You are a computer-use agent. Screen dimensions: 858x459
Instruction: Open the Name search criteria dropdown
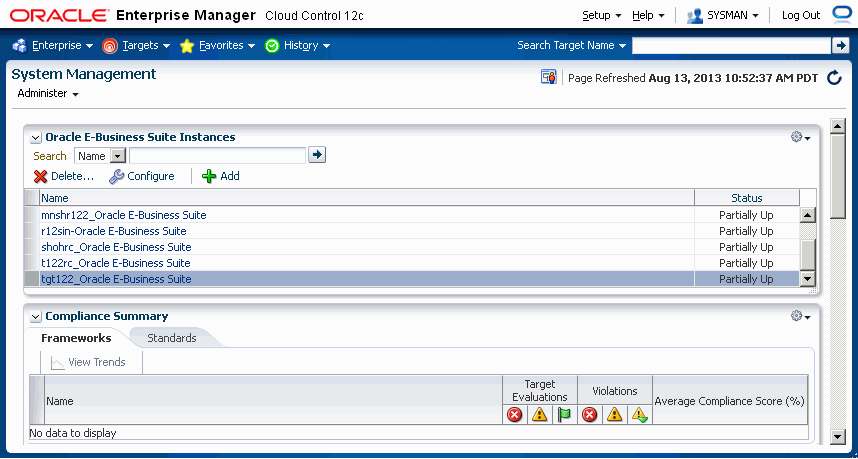pos(100,156)
